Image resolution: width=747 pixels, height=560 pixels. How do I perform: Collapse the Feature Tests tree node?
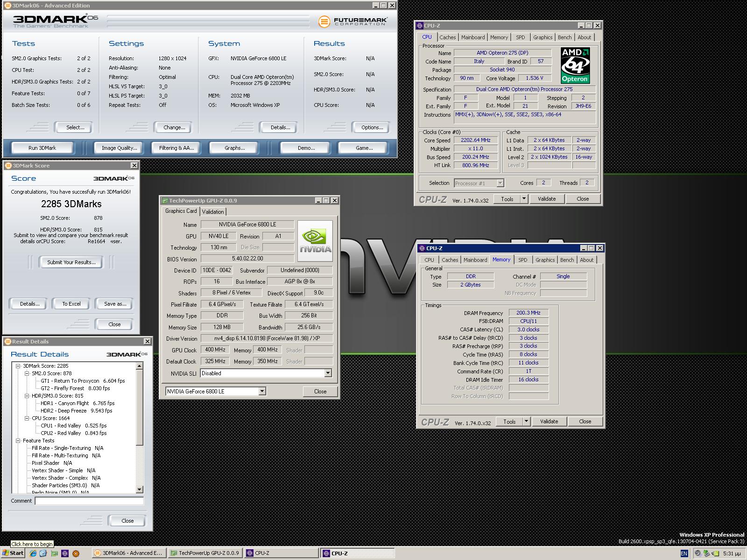click(18, 441)
